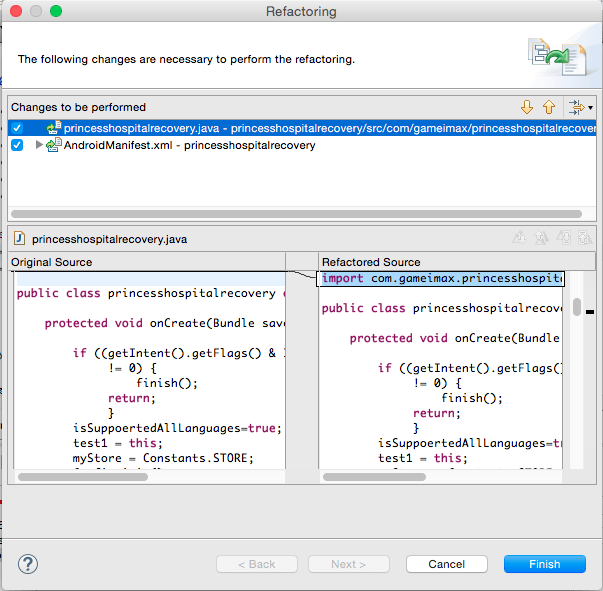The width and height of the screenshot is (603, 591).
Task: Click the green zoom window button
Action: (x=56, y=11)
